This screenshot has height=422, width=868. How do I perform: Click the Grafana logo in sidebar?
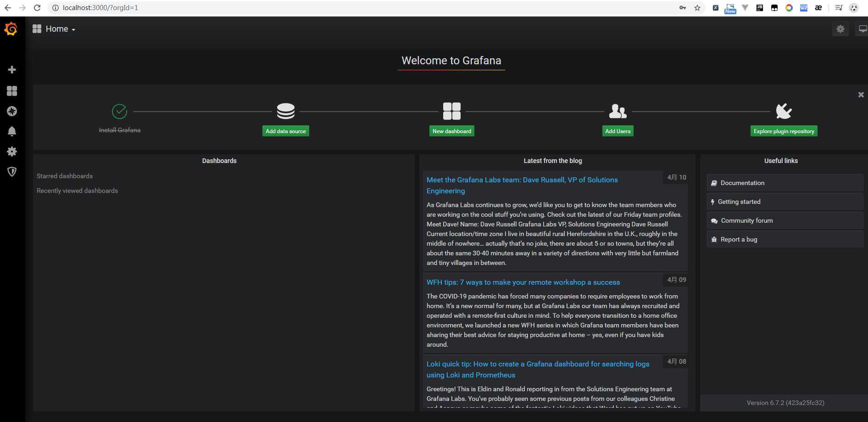11,29
